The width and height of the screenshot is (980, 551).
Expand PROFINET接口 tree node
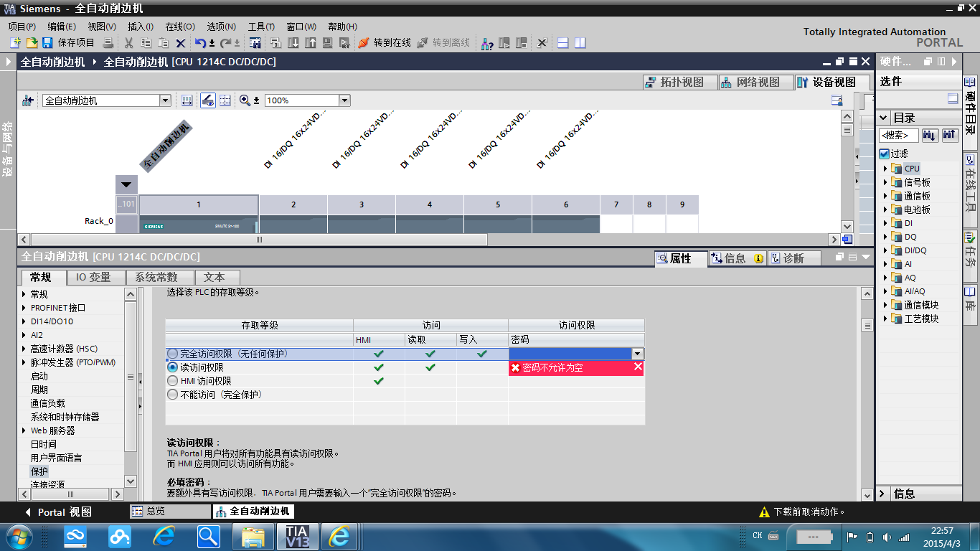pyautogui.click(x=24, y=308)
